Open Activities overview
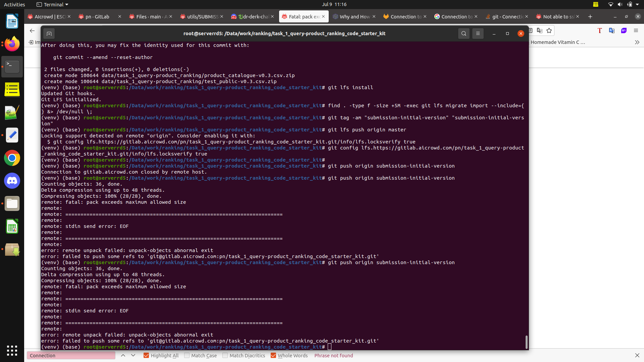644x362 pixels. (x=14, y=4)
